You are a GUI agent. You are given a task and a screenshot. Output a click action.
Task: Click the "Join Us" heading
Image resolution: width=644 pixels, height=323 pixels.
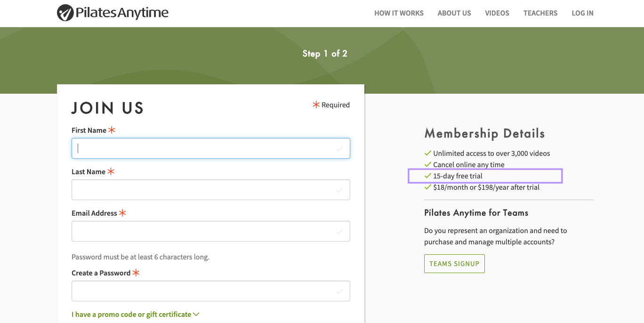tap(107, 108)
